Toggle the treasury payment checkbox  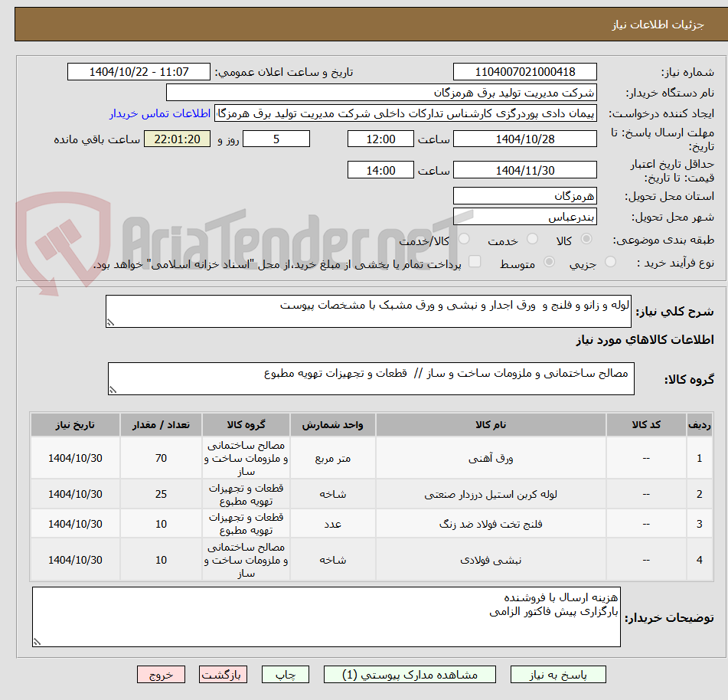tap(475, 261)
